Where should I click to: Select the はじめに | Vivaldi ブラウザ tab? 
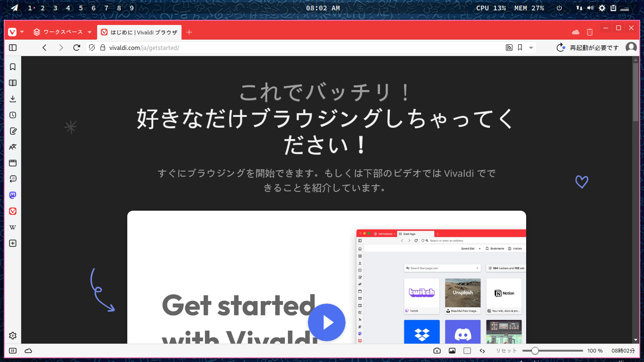140,32
